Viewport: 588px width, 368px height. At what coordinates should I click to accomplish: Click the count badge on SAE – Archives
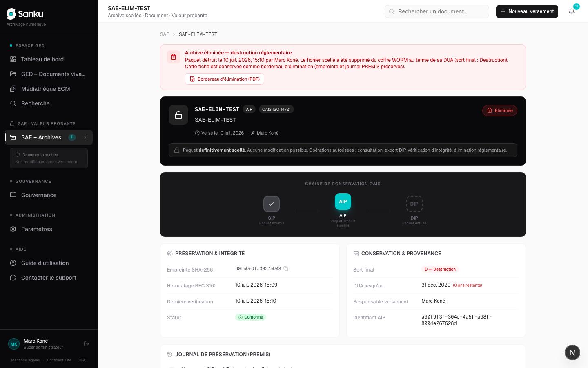[72, 137]
